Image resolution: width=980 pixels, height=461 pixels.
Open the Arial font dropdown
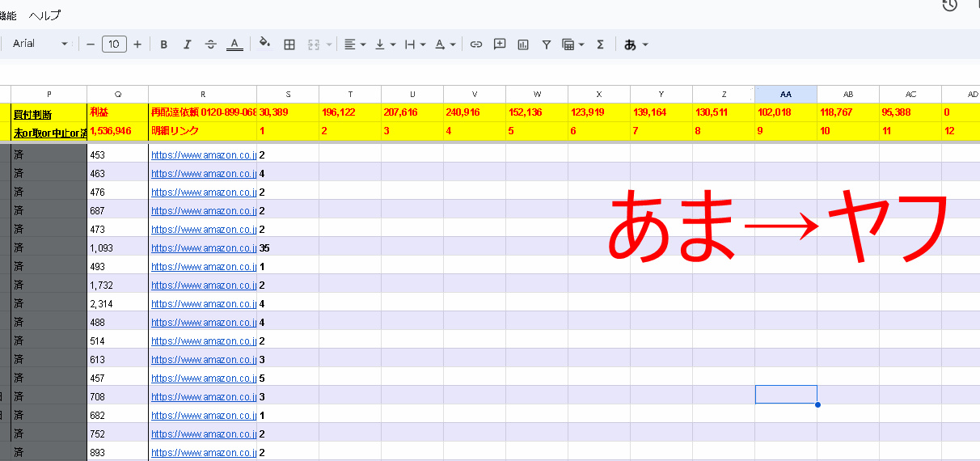pyautogui.click(x=40, y=44)
